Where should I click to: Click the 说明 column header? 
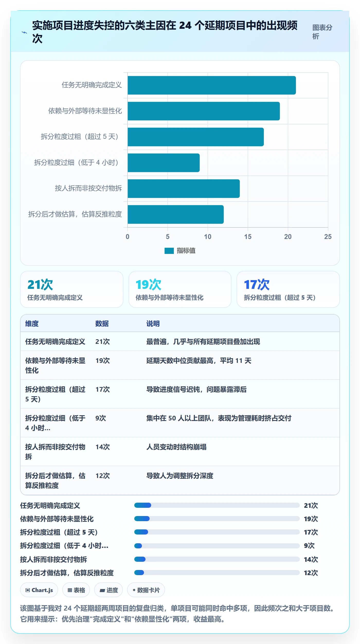153,324
